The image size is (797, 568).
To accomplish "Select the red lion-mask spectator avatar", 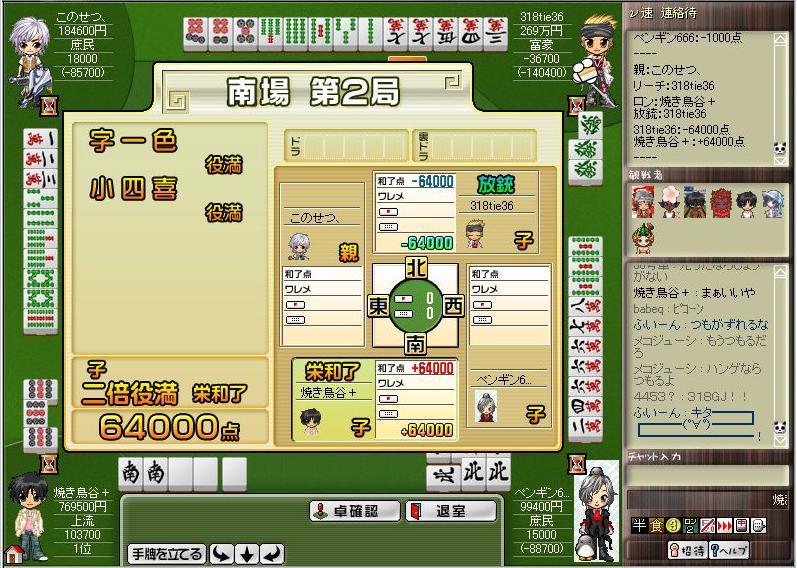I will click(x=720, y=202).
